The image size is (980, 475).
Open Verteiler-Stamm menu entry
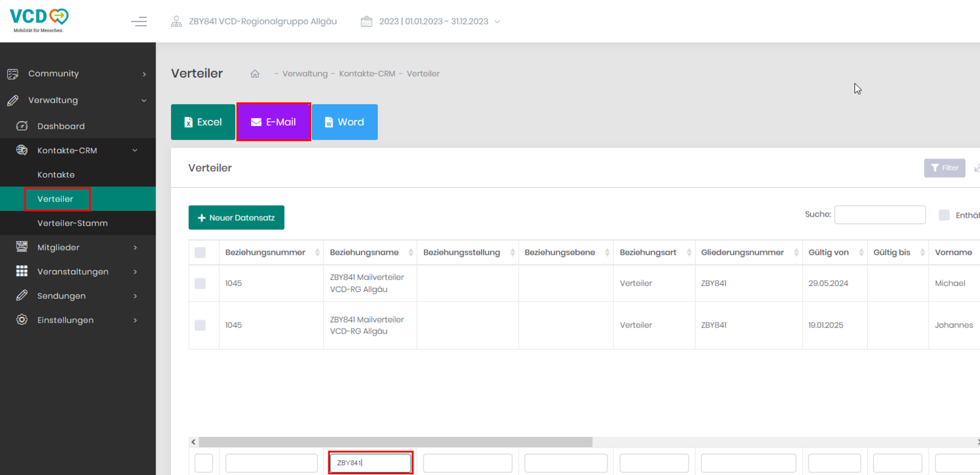click(72, 223)
